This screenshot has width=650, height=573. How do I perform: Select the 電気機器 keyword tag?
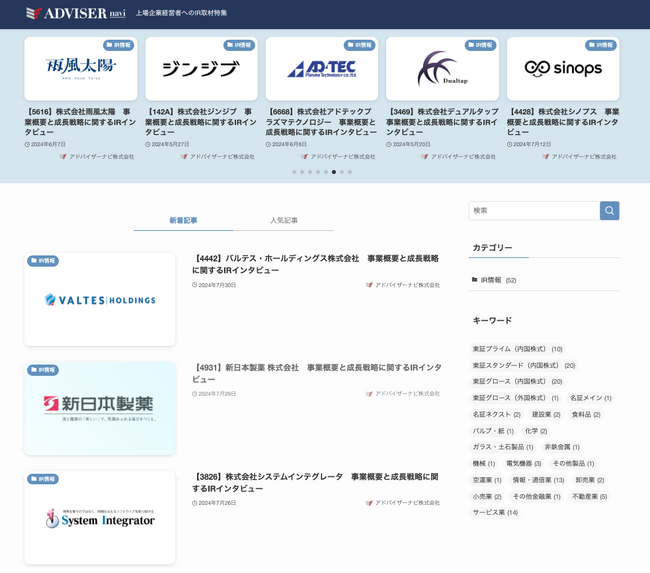point(524,464)
